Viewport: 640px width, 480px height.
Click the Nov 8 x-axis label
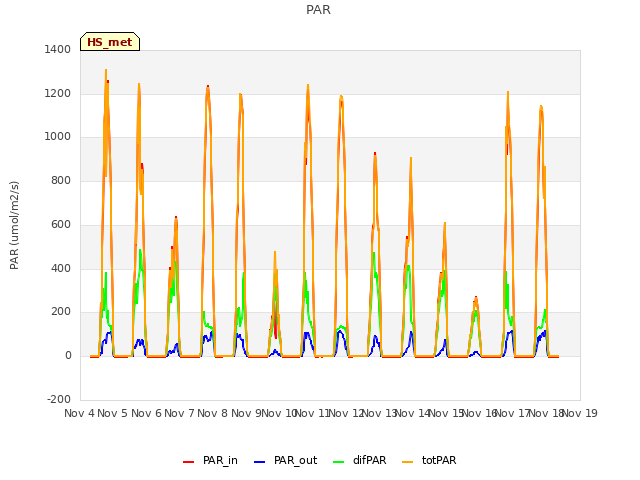point(213,413)
